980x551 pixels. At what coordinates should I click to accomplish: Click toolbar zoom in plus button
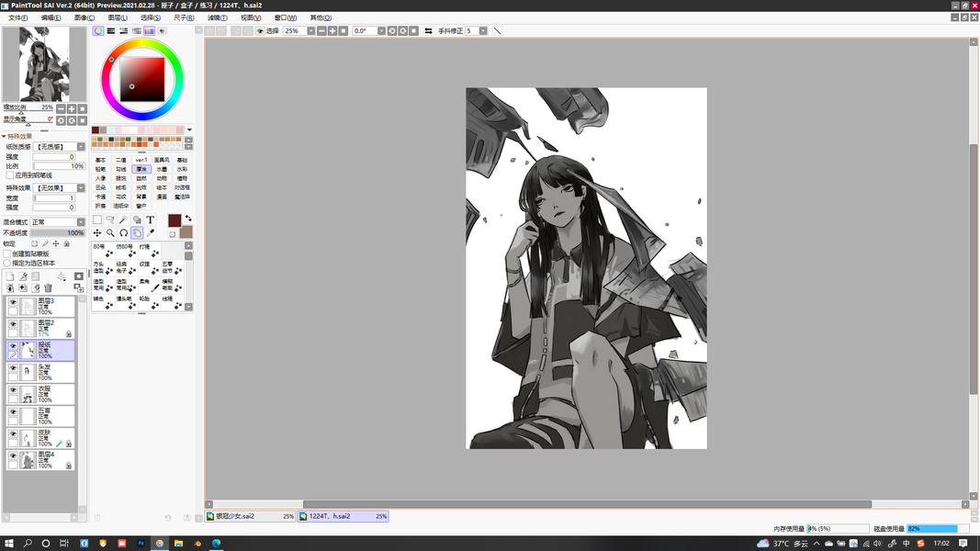point(332,30)
